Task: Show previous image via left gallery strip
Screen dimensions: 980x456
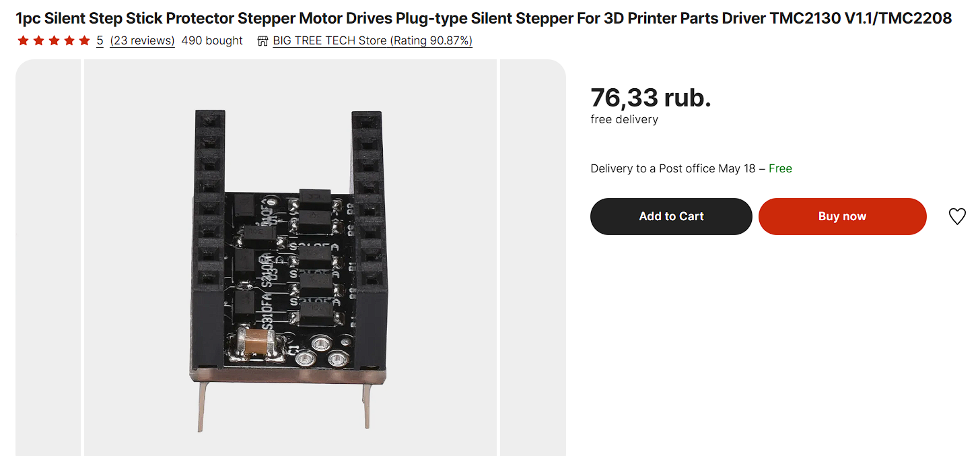Action: [x=48, y=257]
